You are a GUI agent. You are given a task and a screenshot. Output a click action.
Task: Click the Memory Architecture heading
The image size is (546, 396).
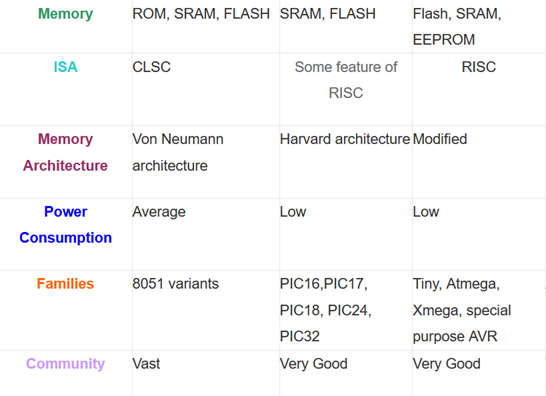click(x=65, y=152)
